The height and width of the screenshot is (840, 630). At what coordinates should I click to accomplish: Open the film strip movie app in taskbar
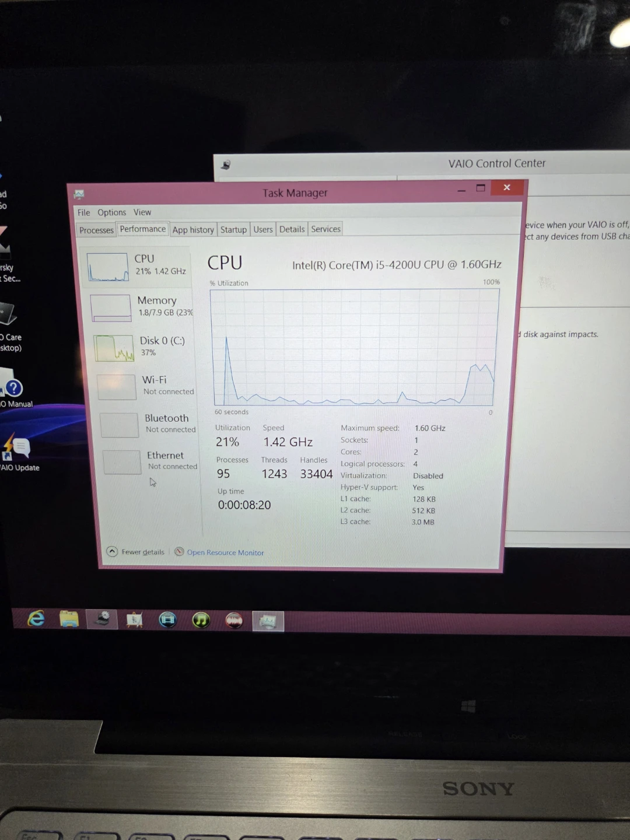point(167,619)
